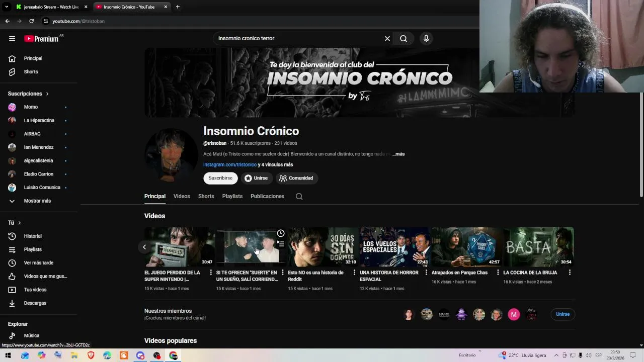Select the Principal channel tab

coord(155,196)
